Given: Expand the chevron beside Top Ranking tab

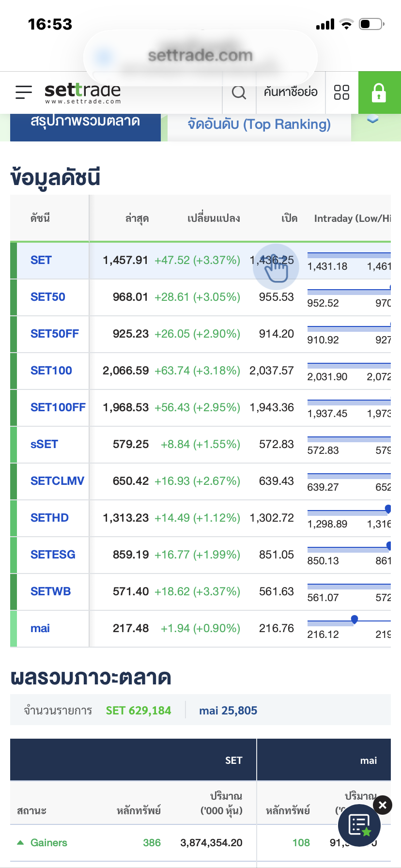Looking at the screenshot, I should pos(372,120).
